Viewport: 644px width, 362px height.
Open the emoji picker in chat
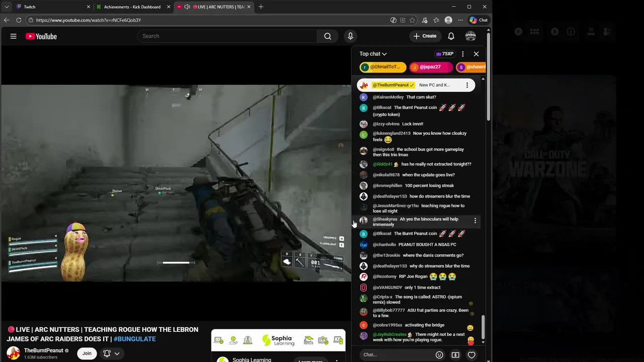click(x=439, y=355)
